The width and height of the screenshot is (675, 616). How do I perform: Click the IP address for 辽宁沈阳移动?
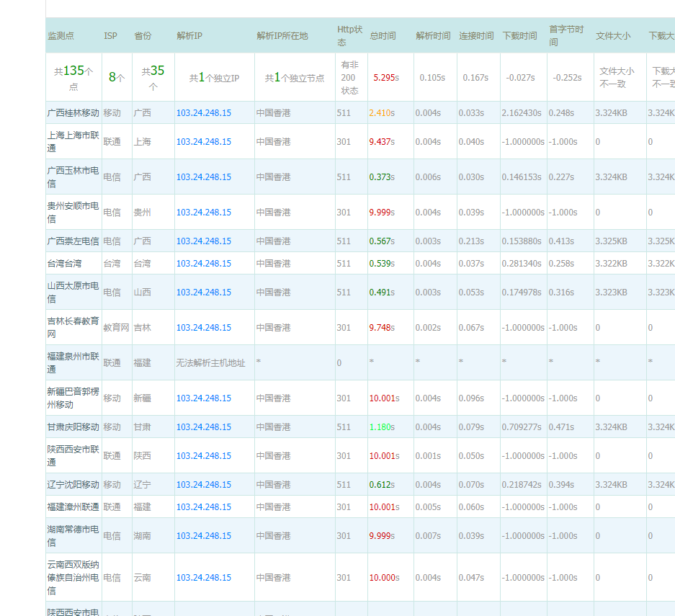point(204,485)
